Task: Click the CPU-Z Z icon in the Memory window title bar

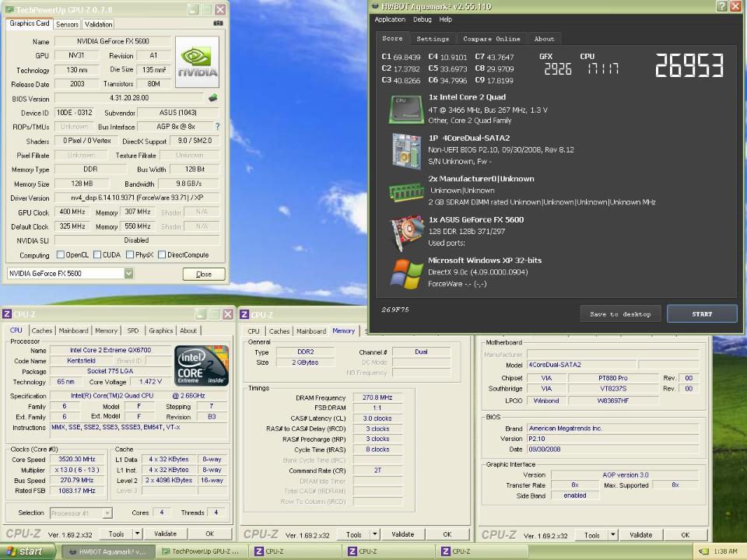Action: (x=244, y=314)
